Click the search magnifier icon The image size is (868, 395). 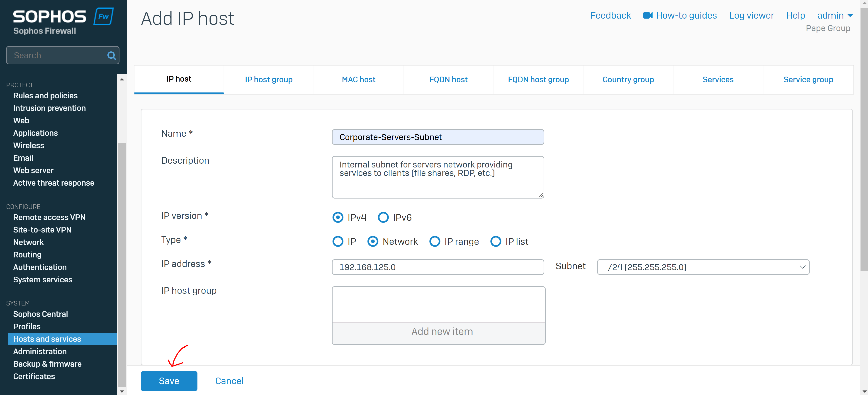pos(112,56)
